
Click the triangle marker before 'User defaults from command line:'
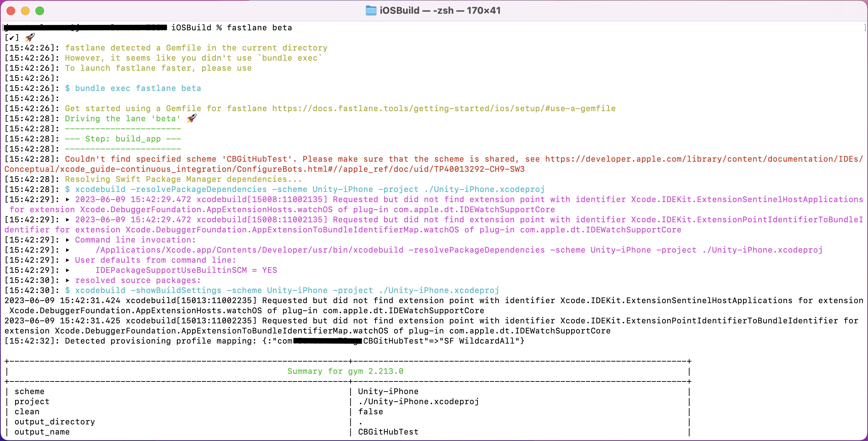[68, 260]
